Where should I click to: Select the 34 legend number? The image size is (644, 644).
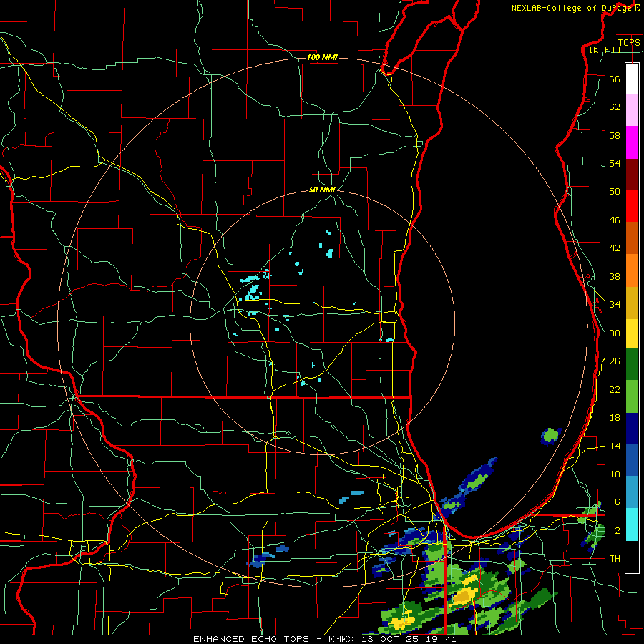pos(615,305)
